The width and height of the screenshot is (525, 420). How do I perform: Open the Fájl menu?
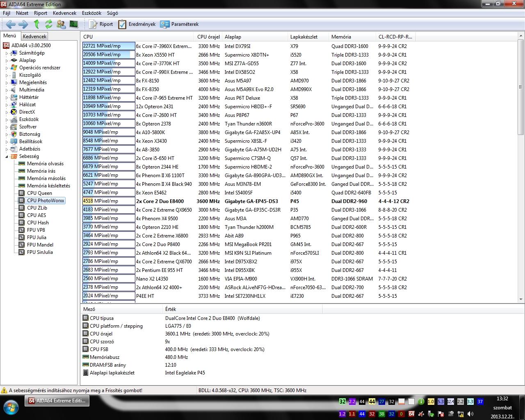[7, 13]
